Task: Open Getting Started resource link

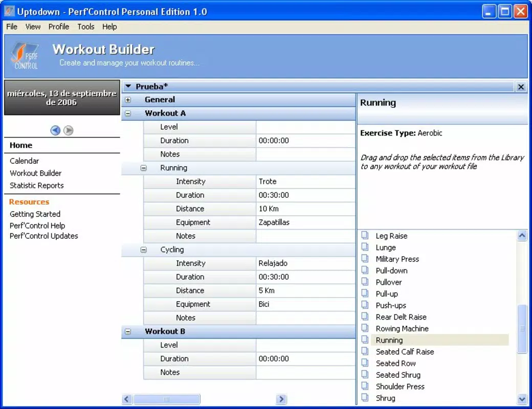Action: pos(35,214)
